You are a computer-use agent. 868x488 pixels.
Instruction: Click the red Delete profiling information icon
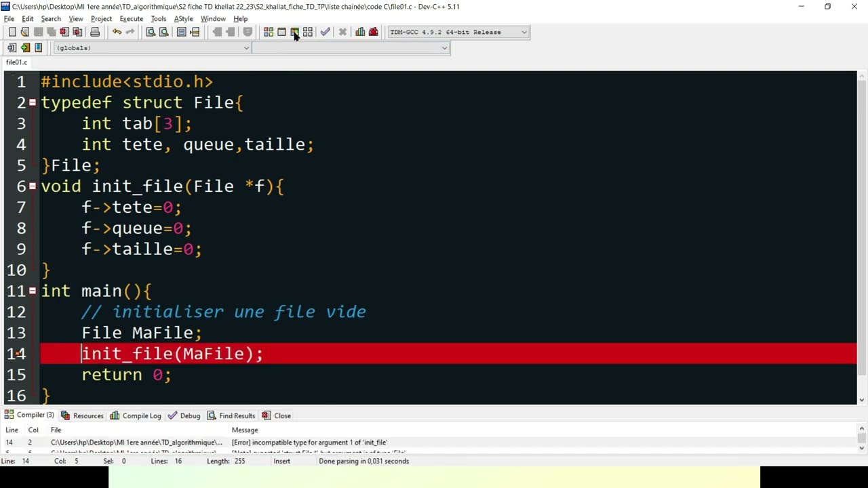373,32
